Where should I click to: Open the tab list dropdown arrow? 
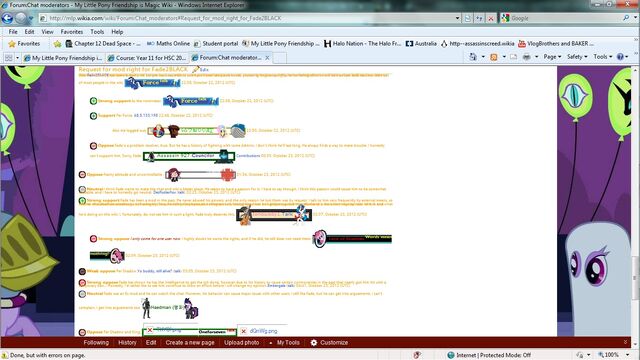point(18,58)
